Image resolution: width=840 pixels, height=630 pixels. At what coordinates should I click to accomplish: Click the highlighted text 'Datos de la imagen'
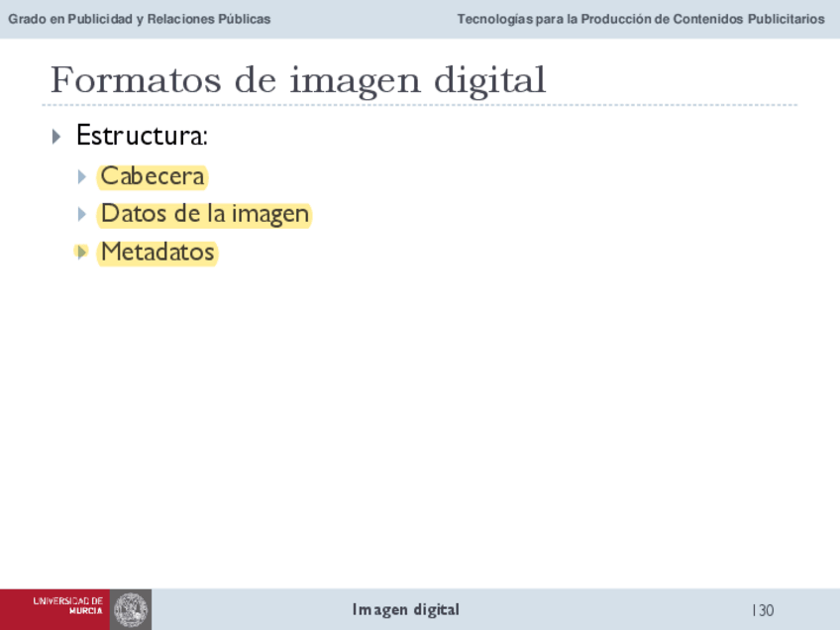[205, 214]
